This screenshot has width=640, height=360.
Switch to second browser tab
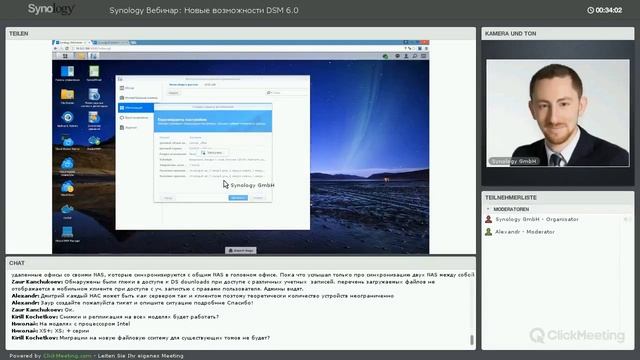[x=111, y=42]
